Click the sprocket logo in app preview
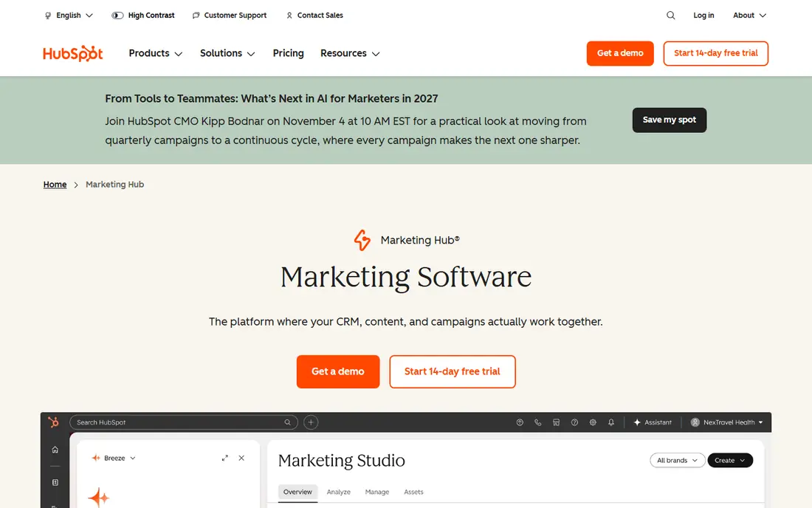The height and width of the screenshot is (508, 812). click(53, 422)
